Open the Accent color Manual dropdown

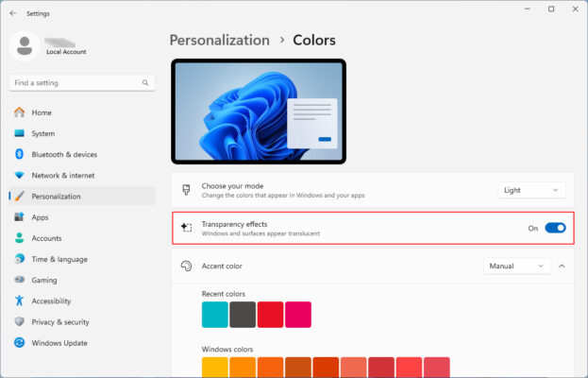point(516,266)
